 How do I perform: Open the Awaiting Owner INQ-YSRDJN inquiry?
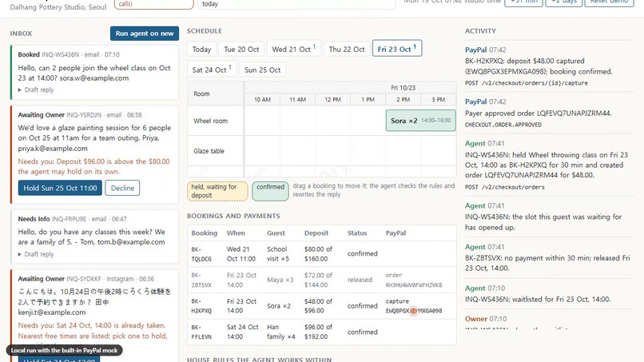(94, 154)
